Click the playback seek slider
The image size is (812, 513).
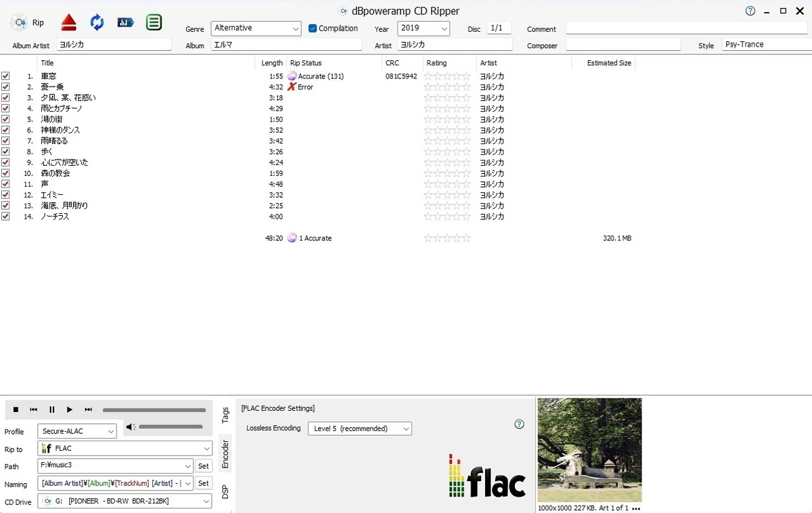(x=154, y=410)
